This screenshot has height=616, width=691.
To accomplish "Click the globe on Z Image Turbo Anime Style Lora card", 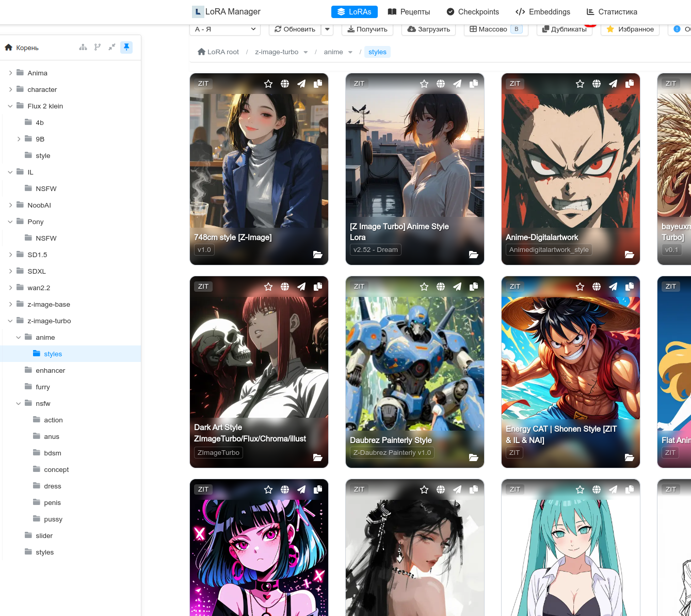I will (x=441, y=84).
